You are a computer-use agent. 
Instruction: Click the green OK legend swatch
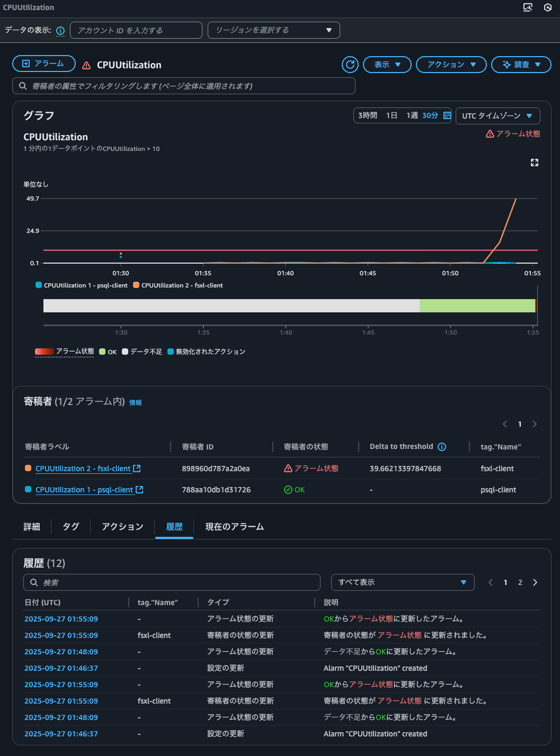pyautogui.click(x=102, y=352)
